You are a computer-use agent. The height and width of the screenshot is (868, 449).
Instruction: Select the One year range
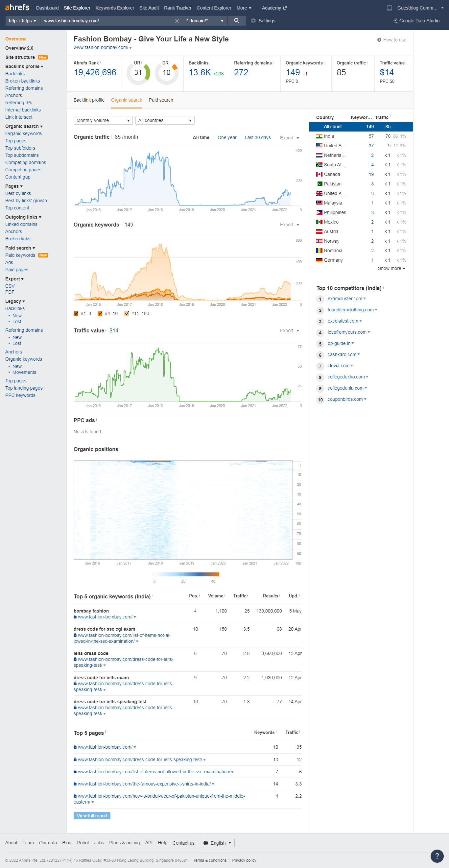[x=227, y=137]
